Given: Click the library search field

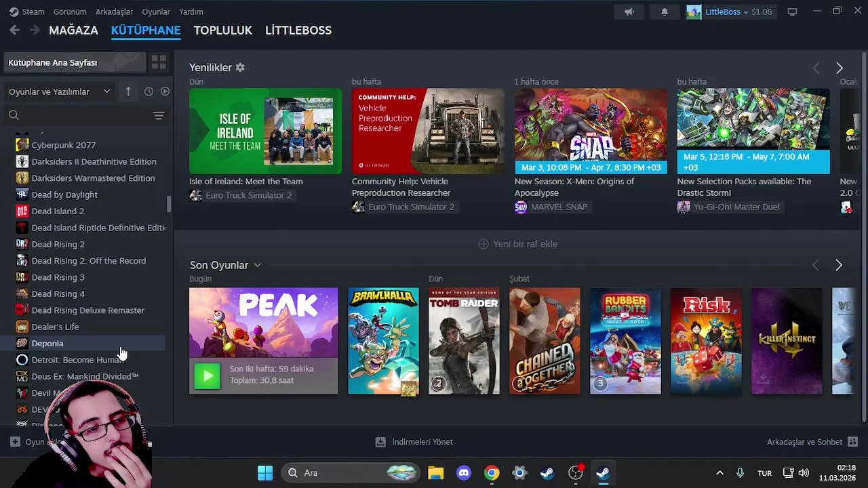Looking at the screenshot, I should coord(78,115).
